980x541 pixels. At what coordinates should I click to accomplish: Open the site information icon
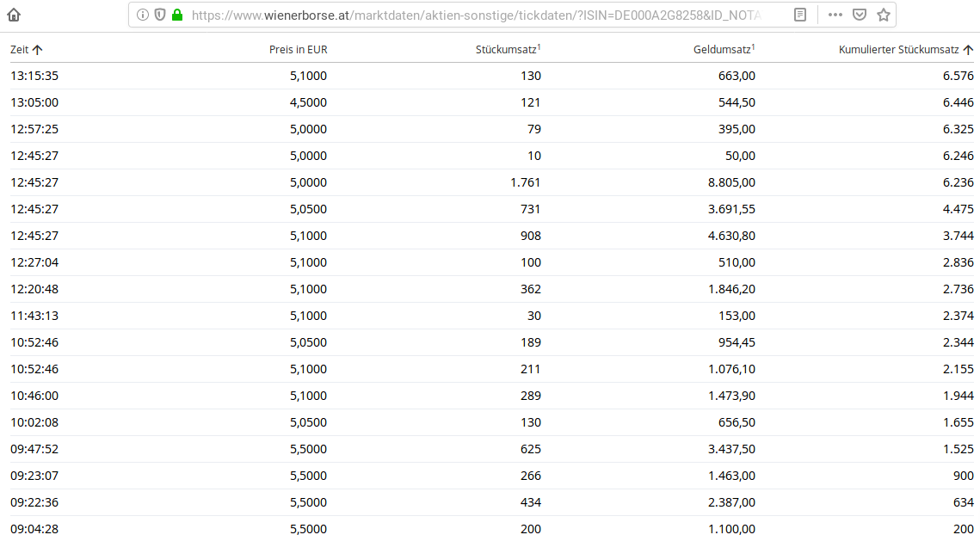143,15
